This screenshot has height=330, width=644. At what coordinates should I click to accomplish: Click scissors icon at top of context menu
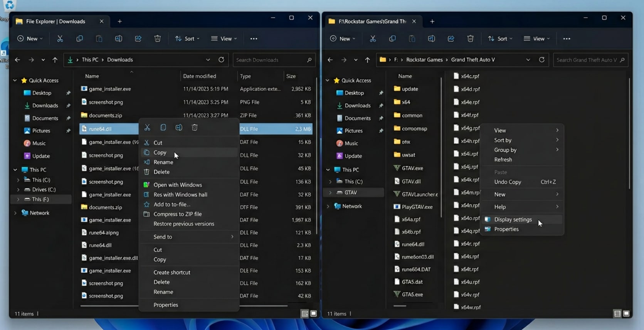(147, 128)
